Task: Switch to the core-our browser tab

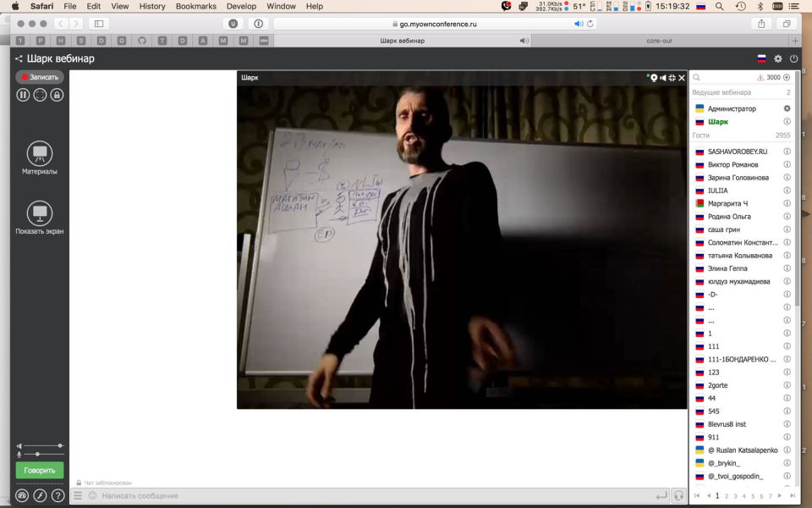Action: coord(659,41)
